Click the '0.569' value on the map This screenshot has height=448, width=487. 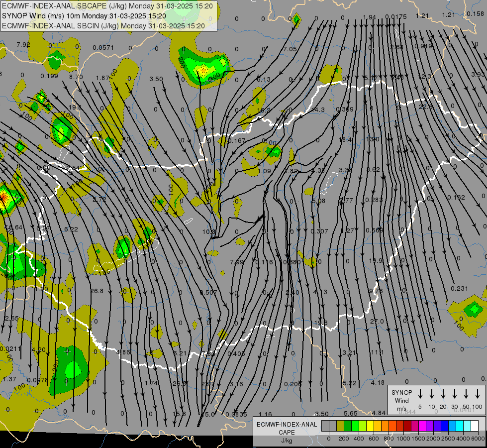(x=374, y=230)
